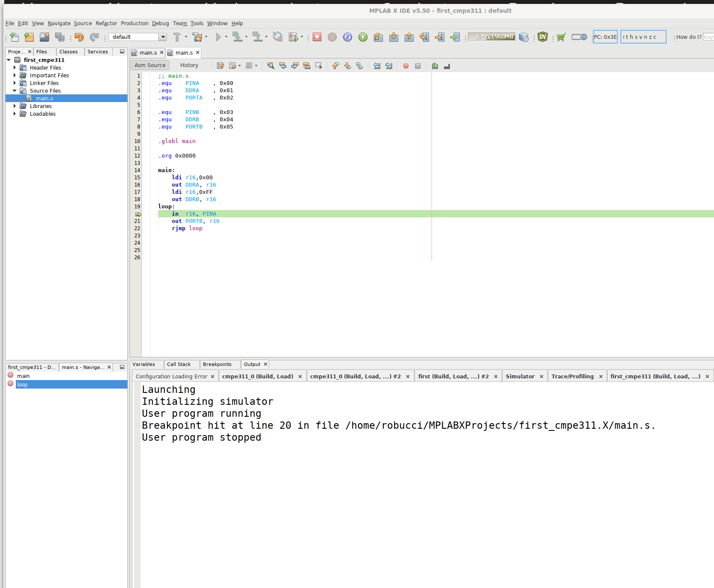
Task: Open Clean and Build dropdown arrow
Action: [x=206, y=37]
